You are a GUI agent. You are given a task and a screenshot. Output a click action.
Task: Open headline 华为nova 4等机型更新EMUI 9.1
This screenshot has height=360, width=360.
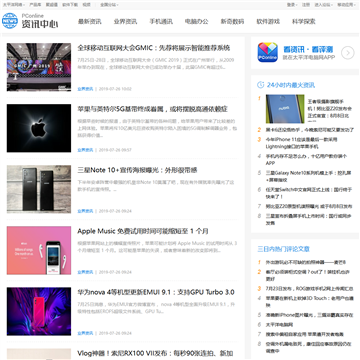click(x=156, y=292)
